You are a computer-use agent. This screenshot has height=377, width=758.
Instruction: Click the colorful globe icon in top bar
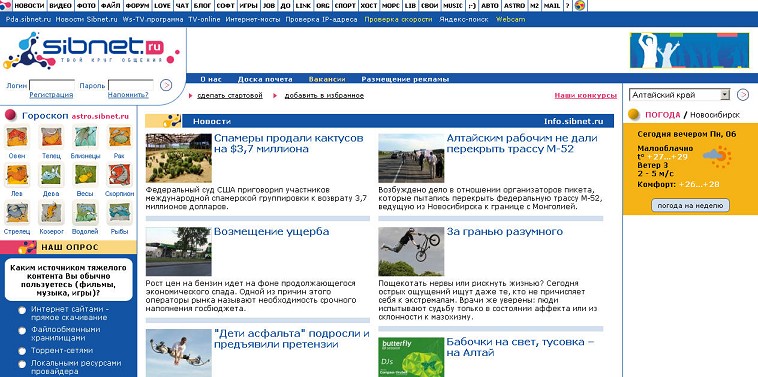point(580,5)
